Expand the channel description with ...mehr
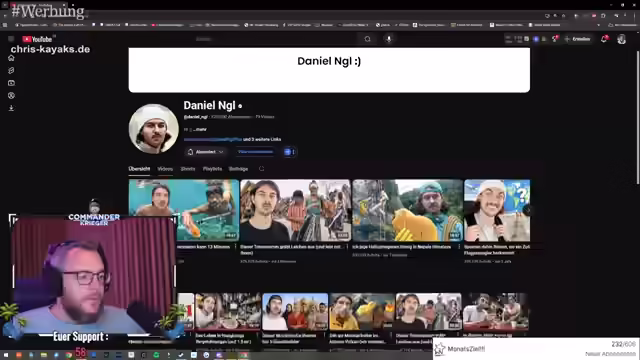The height and width of the screenshot is (360, 640). (200, 129)
